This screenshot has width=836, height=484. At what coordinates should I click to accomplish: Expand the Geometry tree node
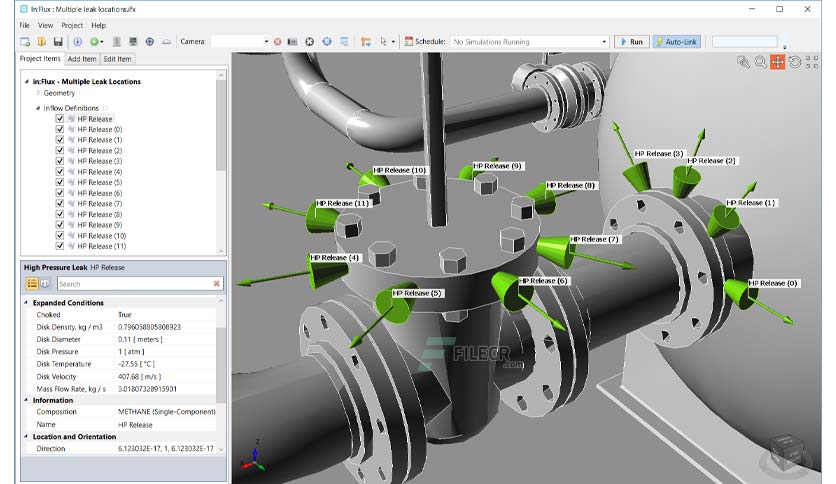pos(38,93)
